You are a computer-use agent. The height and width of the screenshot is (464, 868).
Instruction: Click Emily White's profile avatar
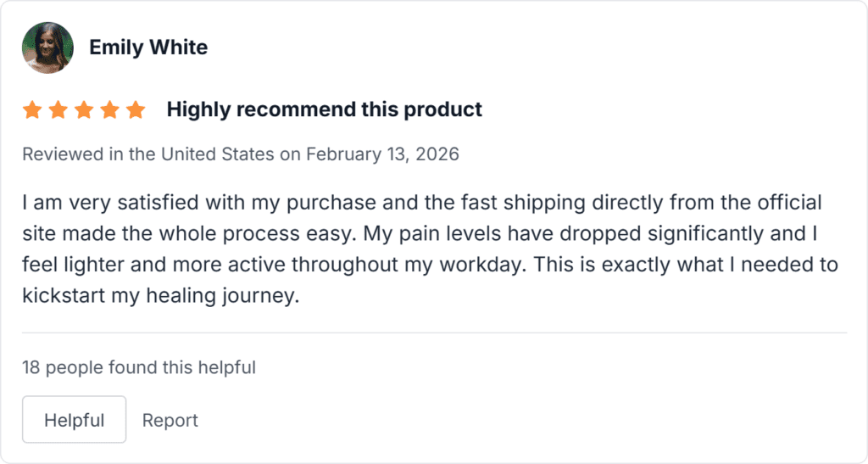click(x=47, y=48)
